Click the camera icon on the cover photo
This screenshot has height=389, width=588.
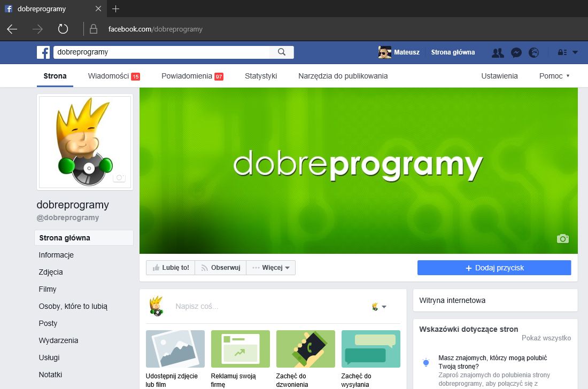[x=563, y=238]
